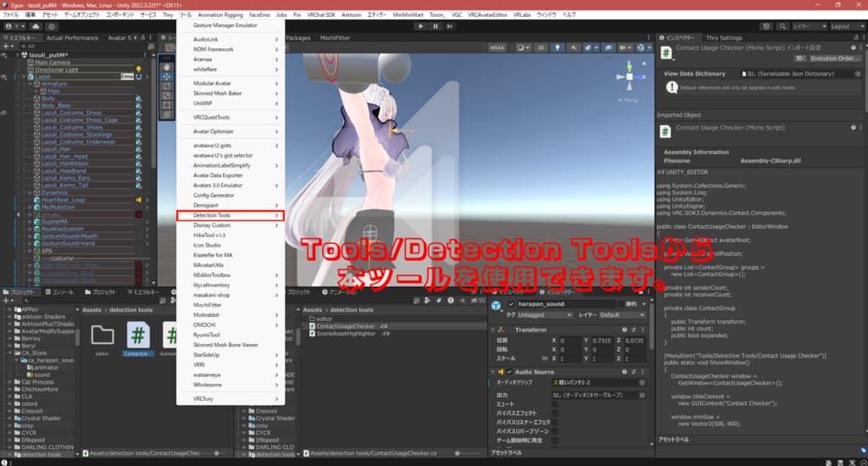The height and width of the screenshot is (466, 868).
Task: Select the Hand view tool
Action: pos(166,67)
